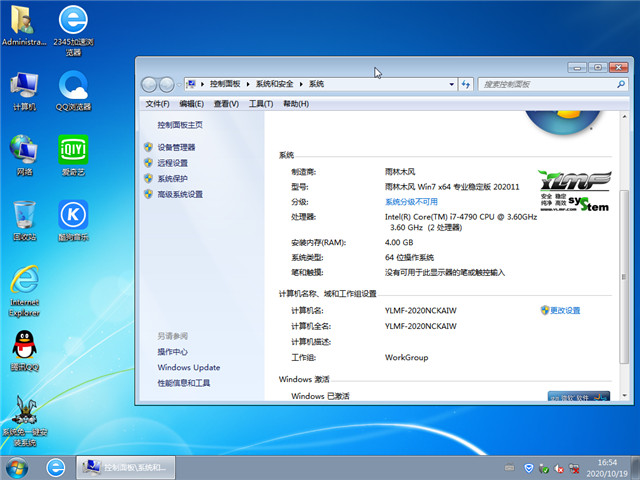This screenshot has height=480, width=640.
Task: Select 控制面板 breadcrumb
Action: 225,84
